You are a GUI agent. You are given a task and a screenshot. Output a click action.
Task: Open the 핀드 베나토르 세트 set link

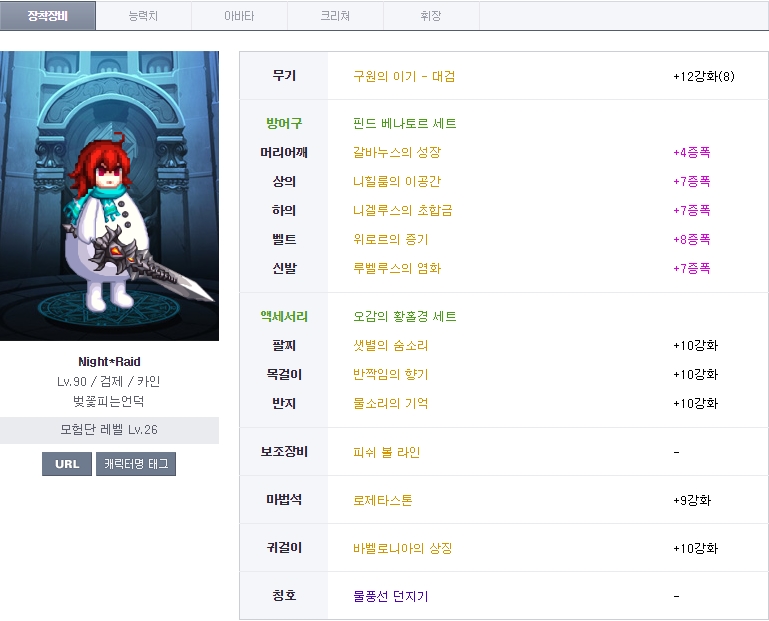point(405,123)
